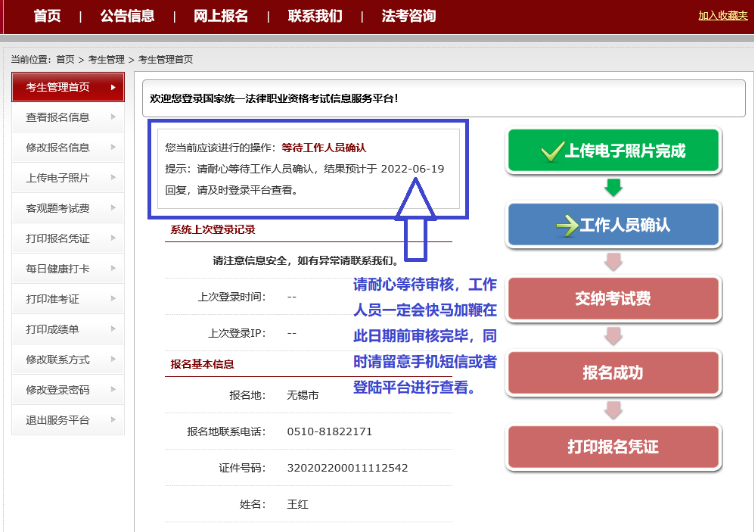The image size is (754, 532).
Task: Select 法考咨询 in the top navigation
Action: (408, 16)
